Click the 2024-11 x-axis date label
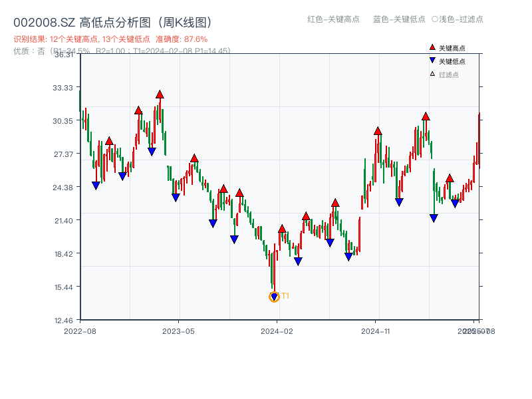The width and height of the screenshot is (532, 399). click(x=376, y=331)
